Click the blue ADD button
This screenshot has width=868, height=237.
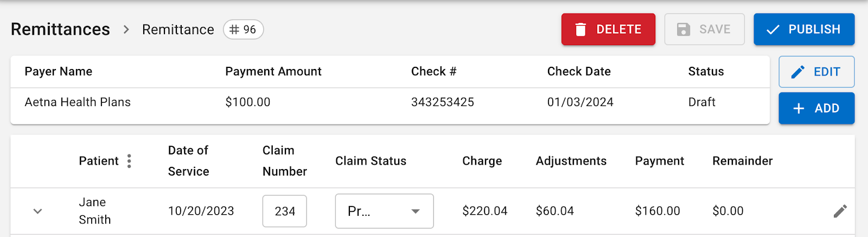tap(816, 108)
